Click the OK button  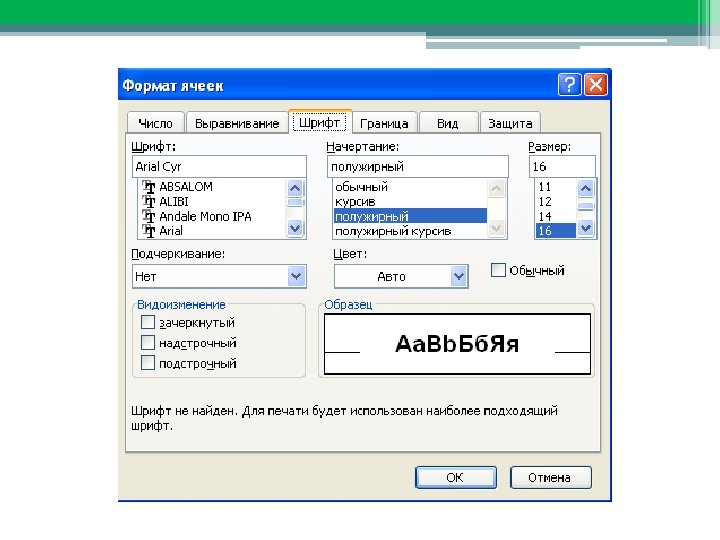coord(456,478)
